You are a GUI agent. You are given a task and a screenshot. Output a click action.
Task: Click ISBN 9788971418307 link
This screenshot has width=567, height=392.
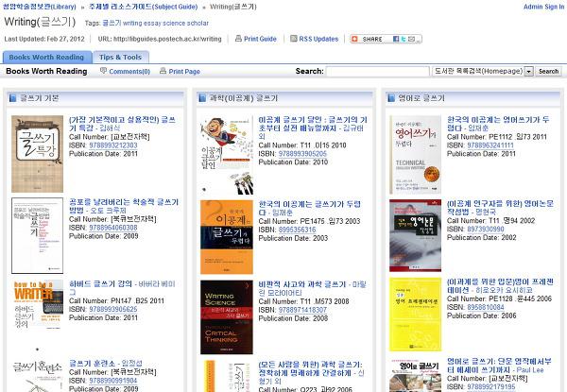302,310
